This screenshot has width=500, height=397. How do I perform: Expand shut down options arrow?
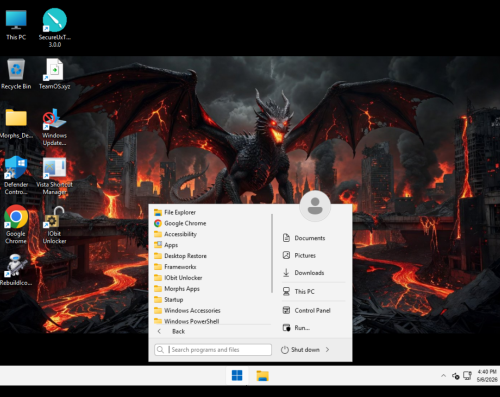click(x=327, y=350)
